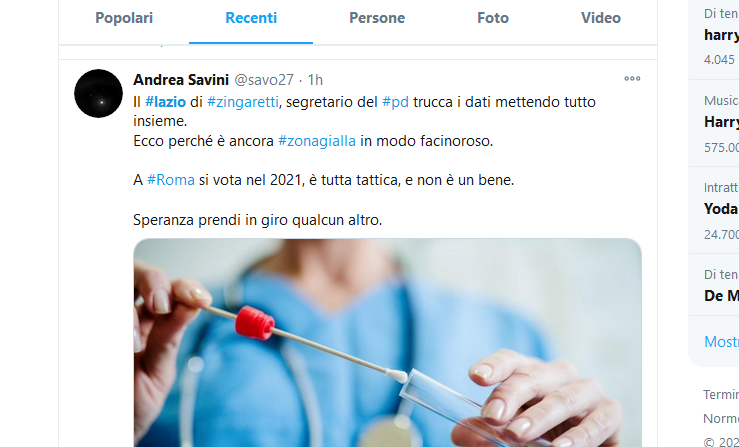Switch to the Popolari tab
This screenshot has width=739, height=447.
point(124,18)
